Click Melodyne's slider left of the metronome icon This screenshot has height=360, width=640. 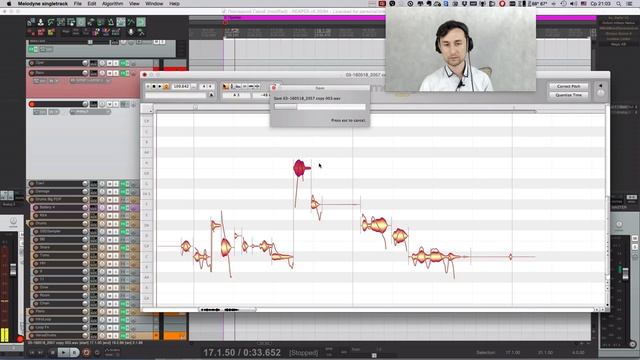(x=176, y=95)
